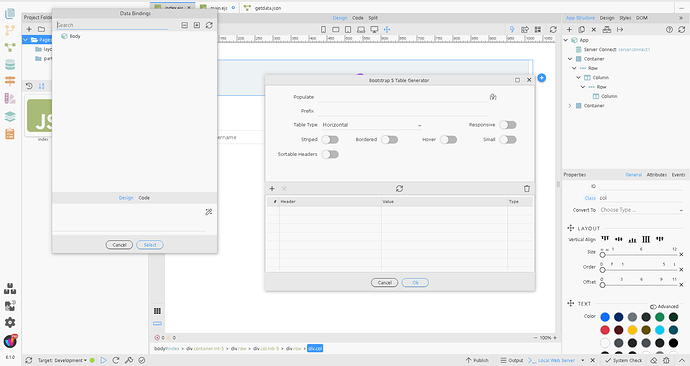Open the System Check link
Image resolution: width=690 pixels, height=366 pixels.
tap(624, 360)
